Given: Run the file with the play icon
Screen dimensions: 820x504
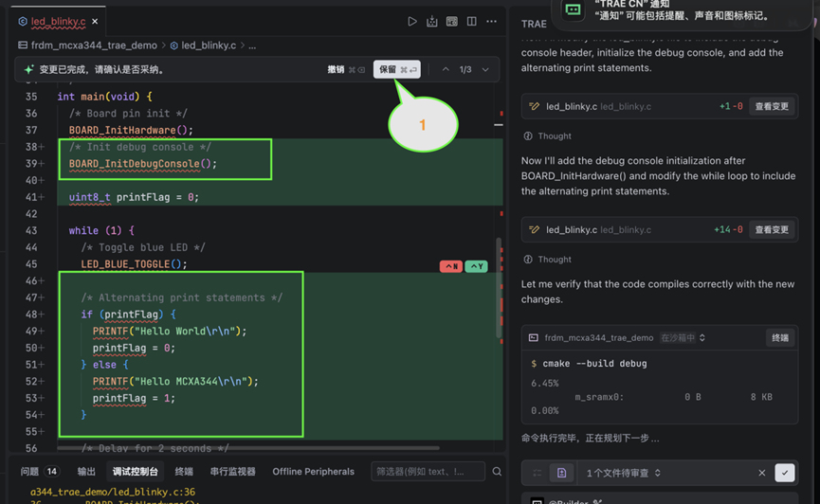Looking at the screenshot, I should [412, 22].
